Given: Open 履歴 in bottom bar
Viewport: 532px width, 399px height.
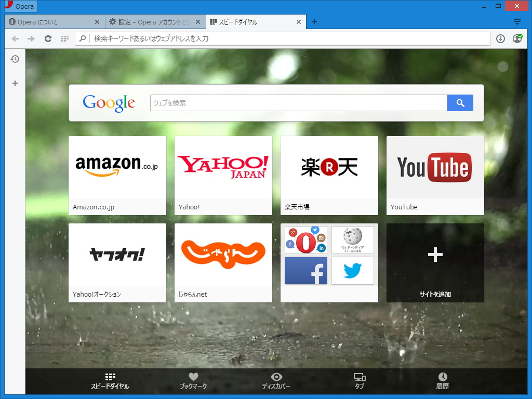Looking at the screenshot, I should click(443, 381).
